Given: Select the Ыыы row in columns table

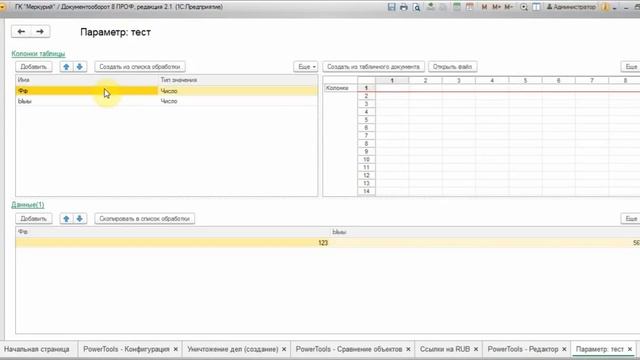Looking at the screenshot, I should pos(167,101).
